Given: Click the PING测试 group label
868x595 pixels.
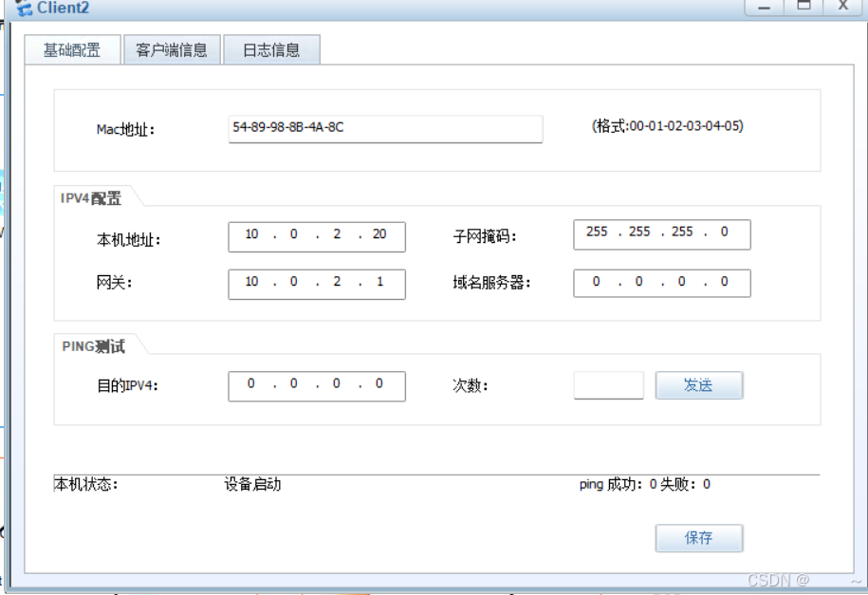Looking at the screenshot, I should tap(94, 346).
